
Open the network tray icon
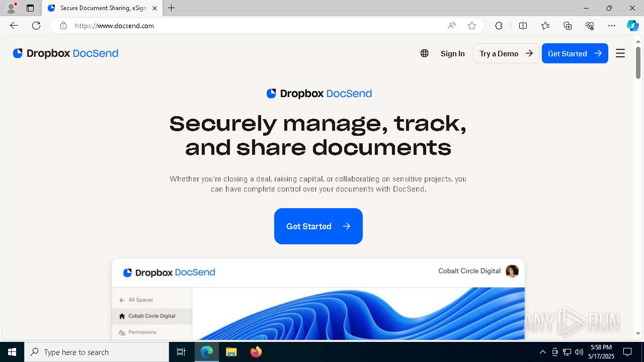coord(567,352)
